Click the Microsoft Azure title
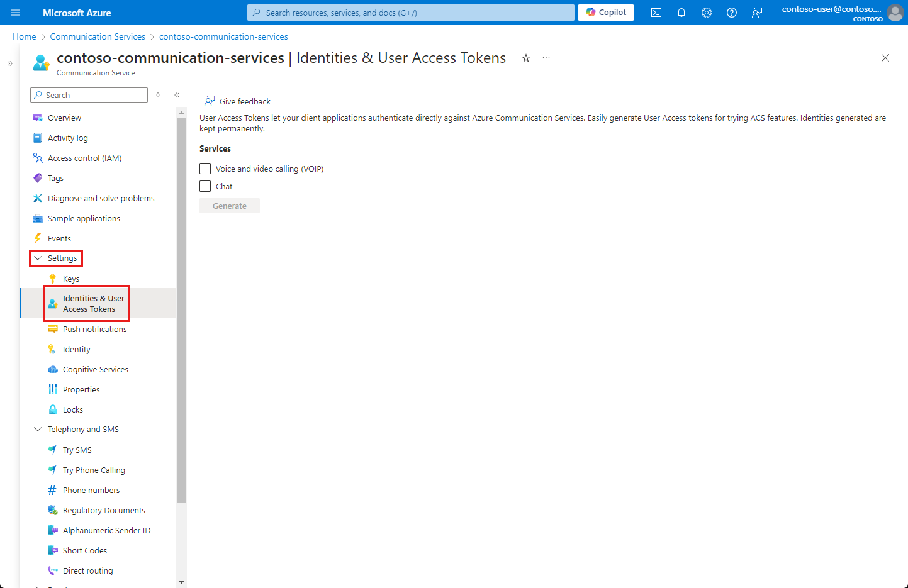Viewport: 908px width, 588px height. click(x=77, y=13)
